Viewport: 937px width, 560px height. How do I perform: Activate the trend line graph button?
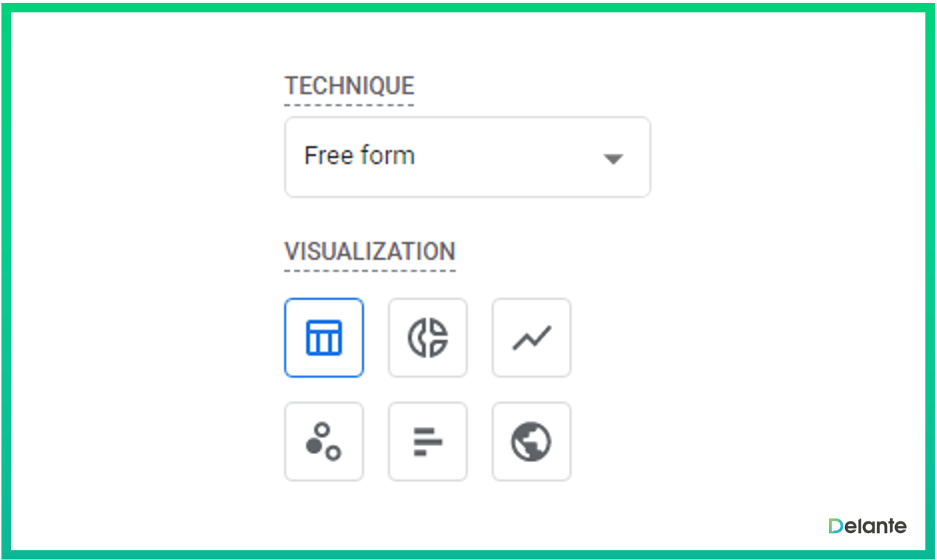pyautogui.click(x=531, y=338)
